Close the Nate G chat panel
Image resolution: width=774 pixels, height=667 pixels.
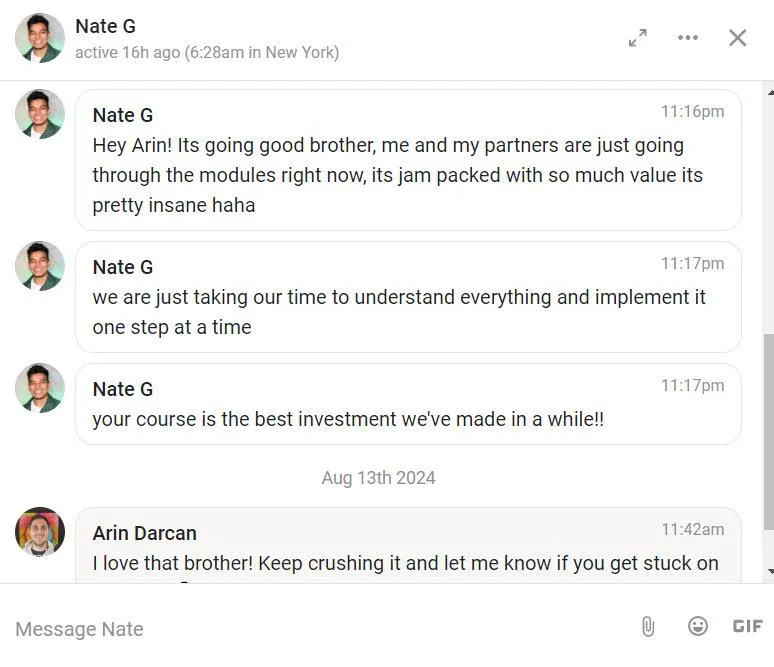pyautogui.click(x=737, y=38)
